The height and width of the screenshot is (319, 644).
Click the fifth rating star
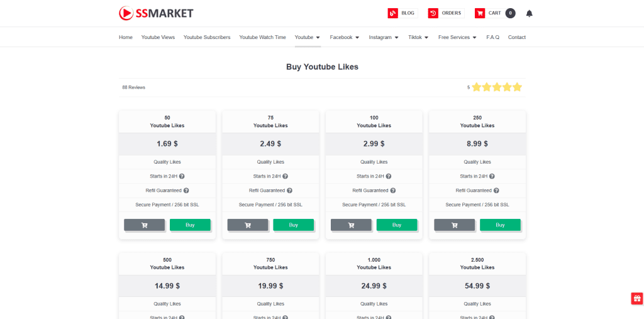(517, 87)
